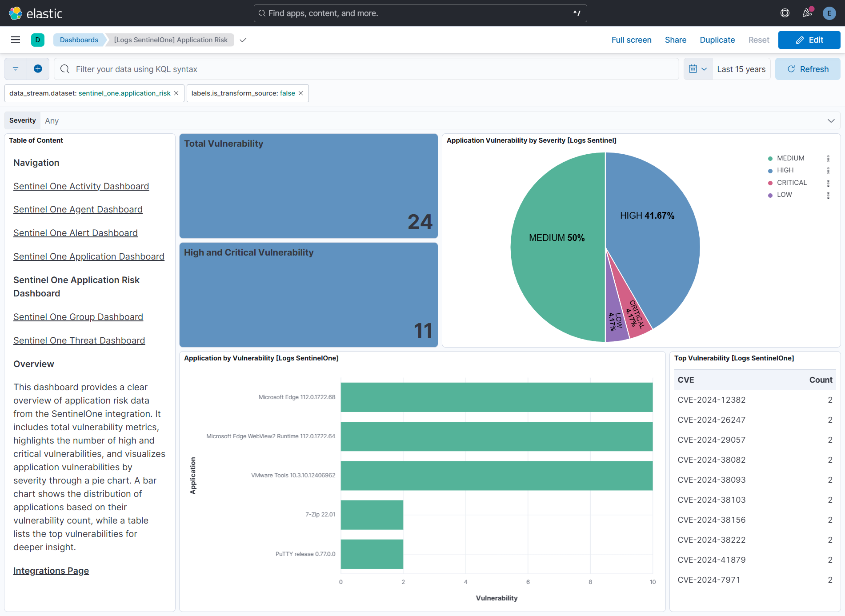Open the Integrations Page link
Screen dimensions: 845x616
(x=51, y=571)
